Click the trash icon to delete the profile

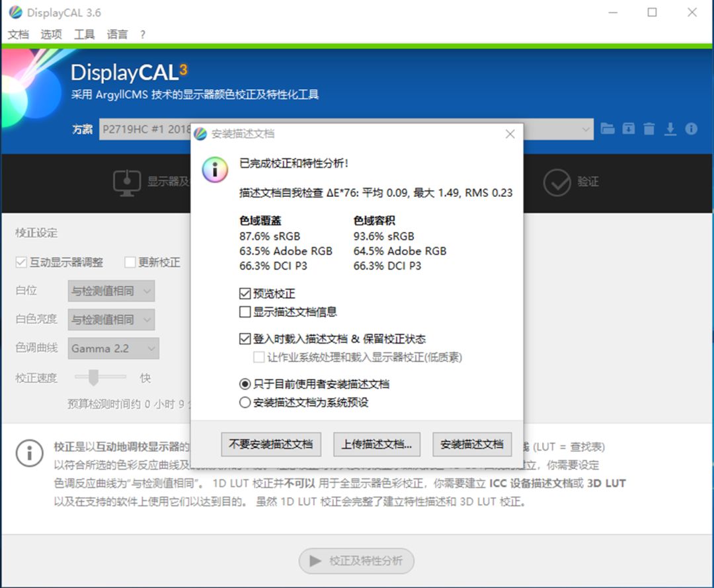coord(649,129)
